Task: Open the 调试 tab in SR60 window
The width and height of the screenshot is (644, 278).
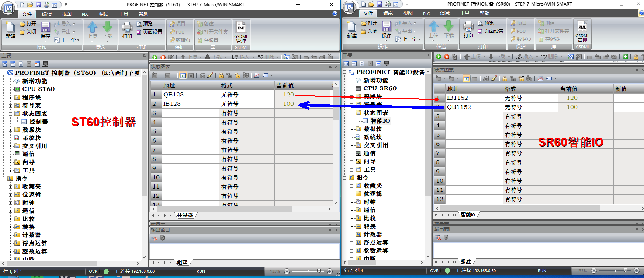Action: tap(445, 13)
